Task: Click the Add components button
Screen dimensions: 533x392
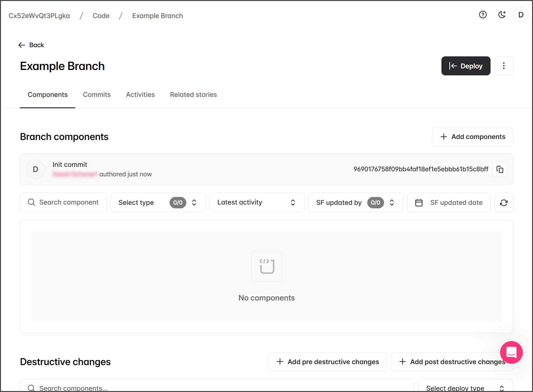Action: point(472,137)
